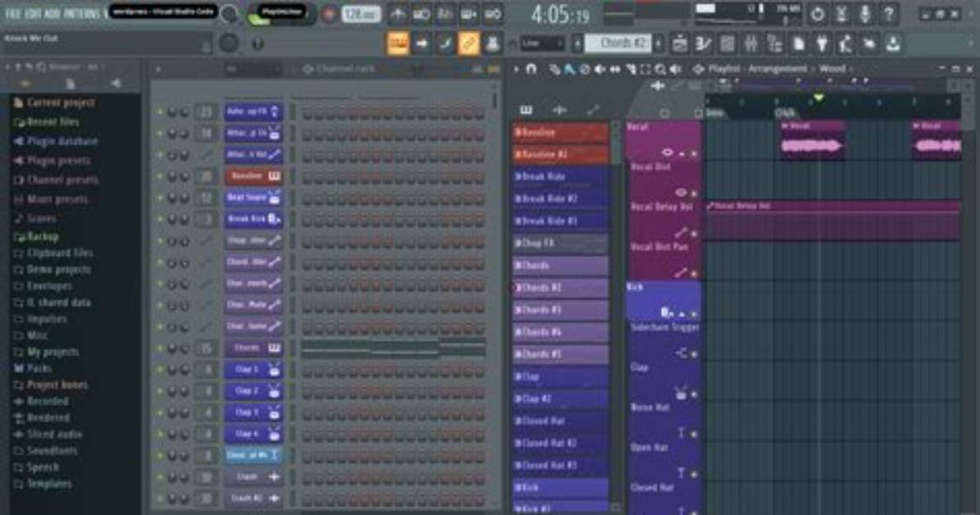Open the Piano roll toolbar button

pos(704,43)
